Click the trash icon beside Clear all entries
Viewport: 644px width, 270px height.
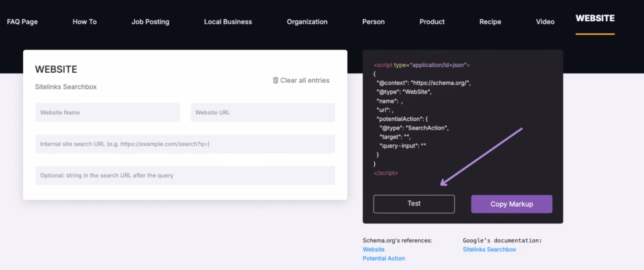[275, 80]
